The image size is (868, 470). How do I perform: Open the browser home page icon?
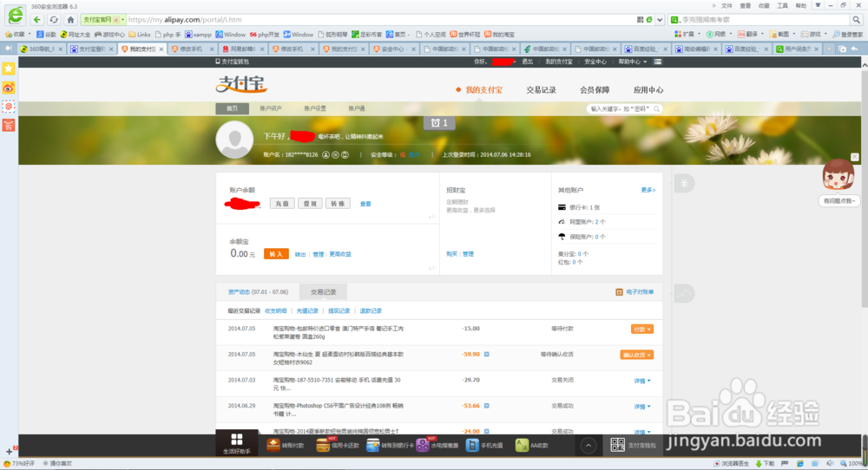pos(70,19)
